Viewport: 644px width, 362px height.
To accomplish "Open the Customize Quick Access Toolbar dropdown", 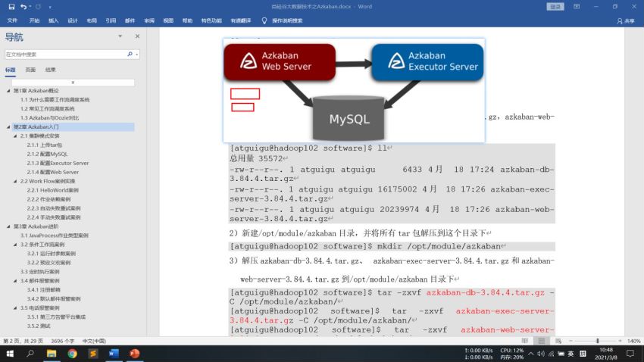I will pyautogui.click(x=50, y=7).
